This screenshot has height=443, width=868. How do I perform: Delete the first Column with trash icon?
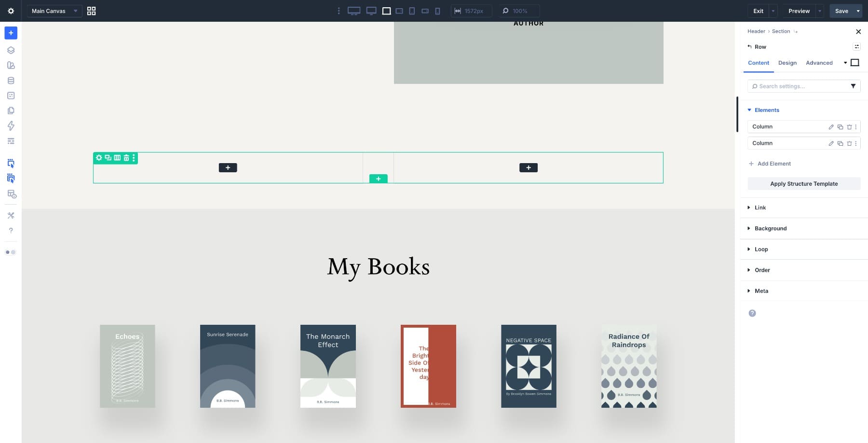(x=849, y=126)
